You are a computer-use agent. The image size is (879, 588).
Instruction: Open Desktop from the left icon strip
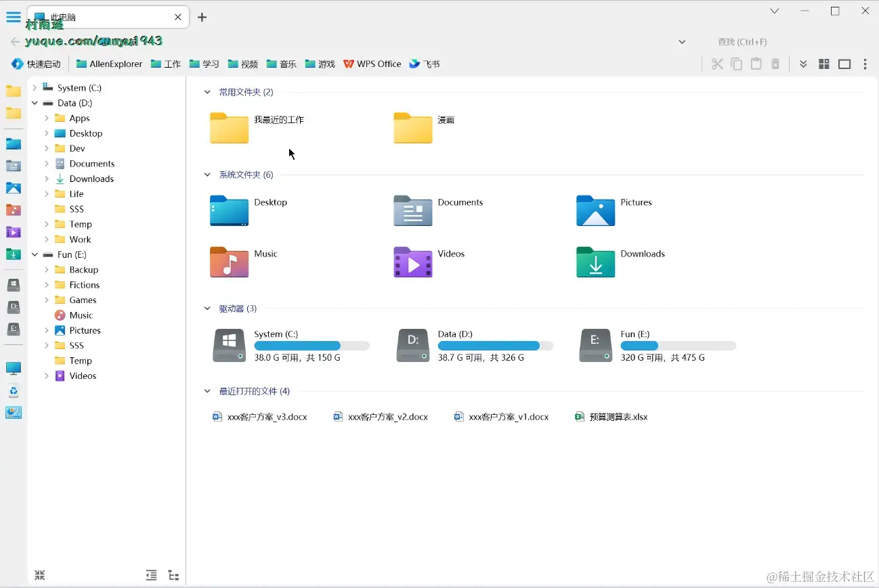click(x=14, y=144)
